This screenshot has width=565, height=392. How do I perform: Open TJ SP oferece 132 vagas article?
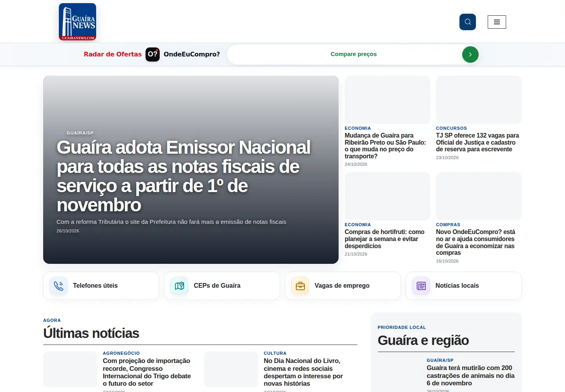click(x=478, y=142)
